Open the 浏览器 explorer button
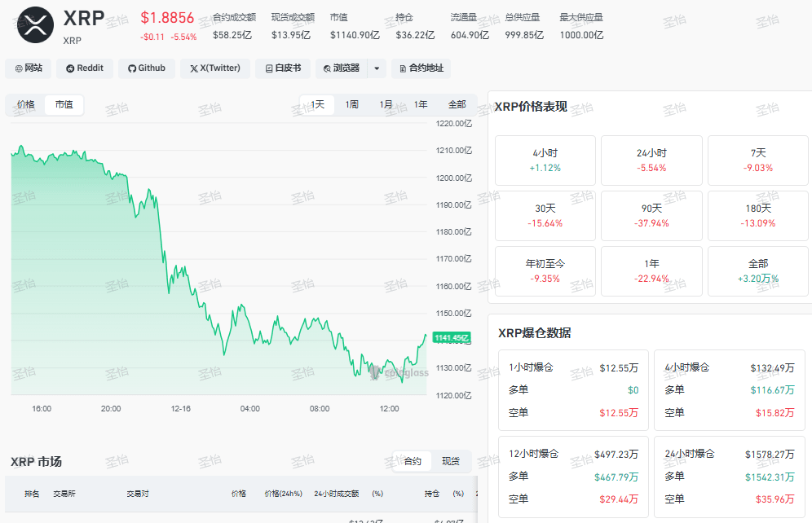This screenshot has height=523, width=812. pos(342,68)
